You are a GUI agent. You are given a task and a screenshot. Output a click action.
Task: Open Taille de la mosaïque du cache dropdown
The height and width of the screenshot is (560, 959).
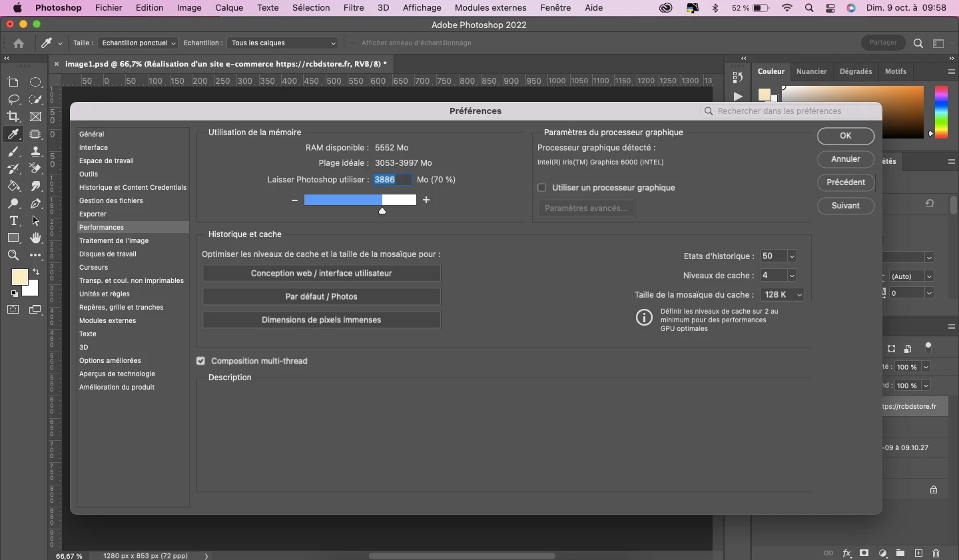(x=782, y=294)
